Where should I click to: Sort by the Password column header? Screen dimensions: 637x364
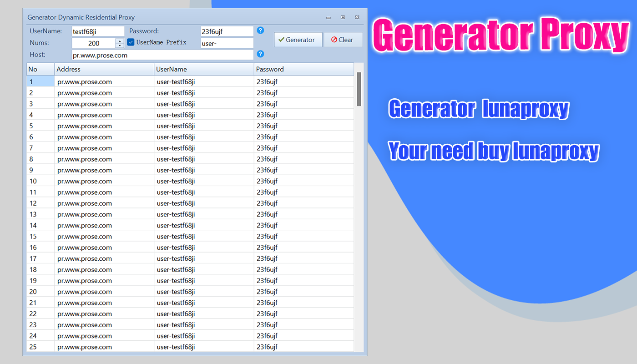(304, 69)
